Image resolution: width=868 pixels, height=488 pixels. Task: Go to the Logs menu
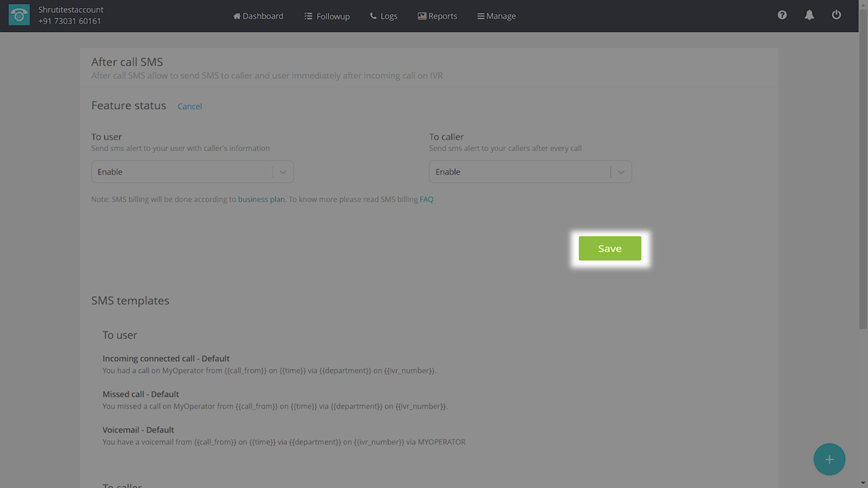tap(384, 16)
